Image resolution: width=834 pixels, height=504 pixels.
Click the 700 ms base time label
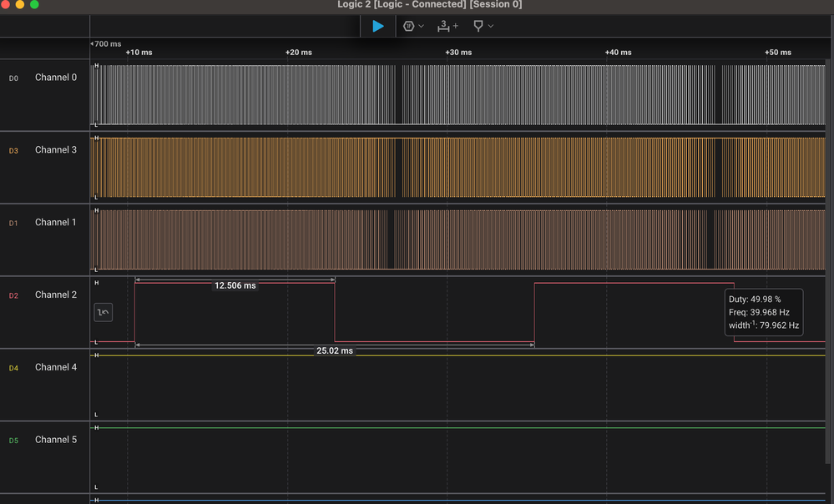[106, 43]
